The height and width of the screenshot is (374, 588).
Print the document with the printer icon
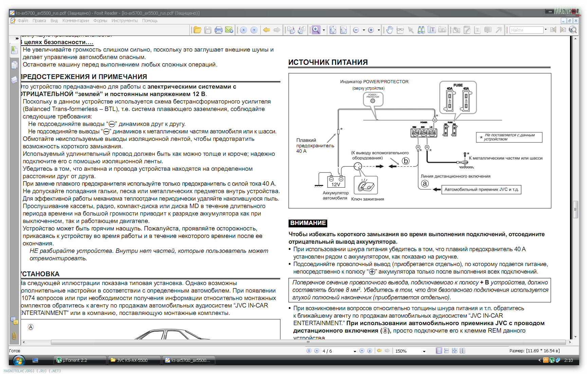pyautogui.click(x=219, y=30)
